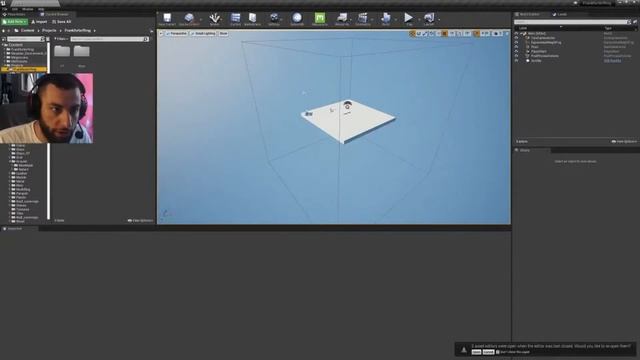This screenshot has height=360, width=640.
Task: Open Launch options dropdown arrow
Action: pyautogui.click(x=439, y=19)
